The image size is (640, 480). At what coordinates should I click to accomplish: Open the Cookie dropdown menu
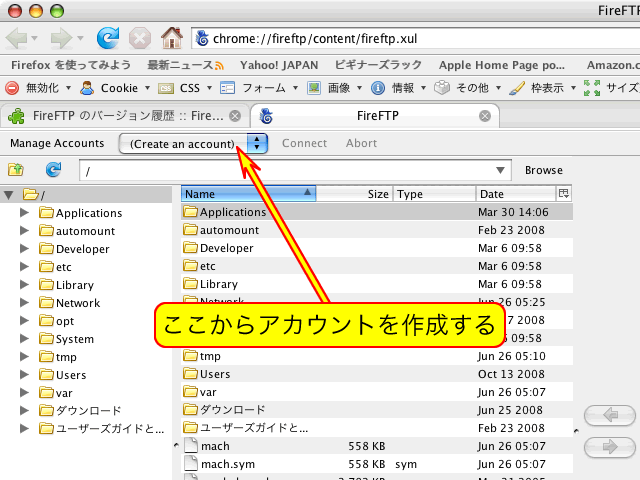pos(147,88)
